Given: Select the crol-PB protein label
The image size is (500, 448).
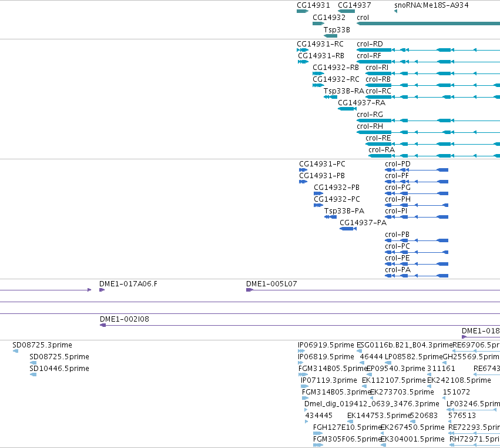Looking at the screenshot, I should click(397, 235).
